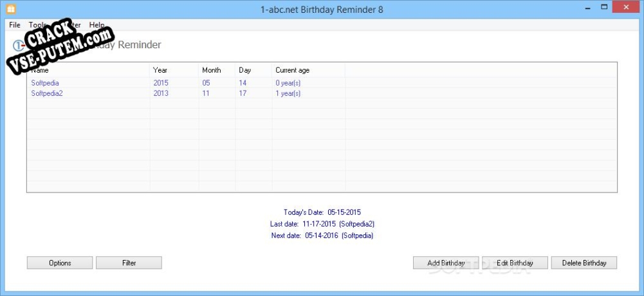Viewport: 644px width, 296px height.
Task: Click the Edit Birthday button
Action: click(515, 263)
